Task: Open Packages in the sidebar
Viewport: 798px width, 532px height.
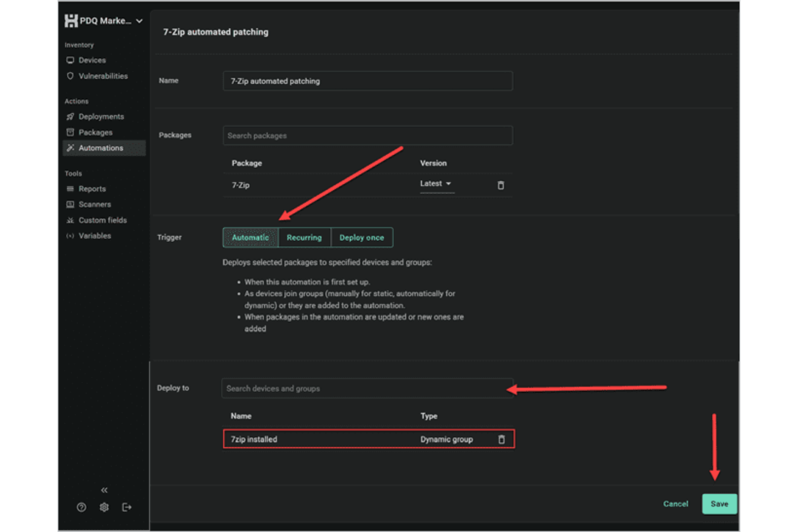Action: tap(95, 133)
